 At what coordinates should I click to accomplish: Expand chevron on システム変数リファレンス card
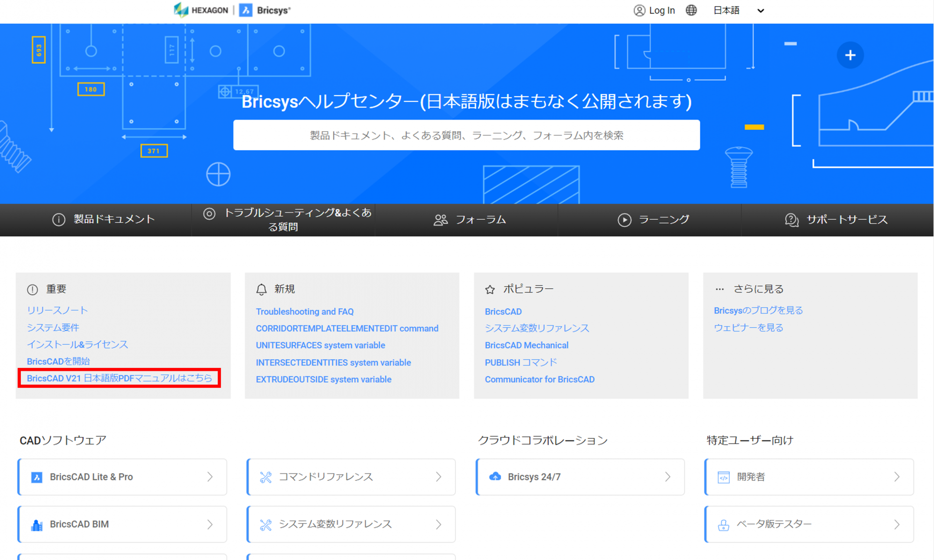point(438,525)
